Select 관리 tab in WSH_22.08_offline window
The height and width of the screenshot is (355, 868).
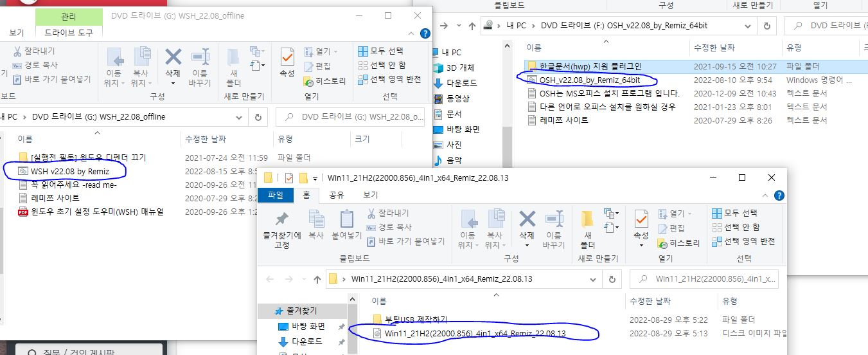click(68, 16)
